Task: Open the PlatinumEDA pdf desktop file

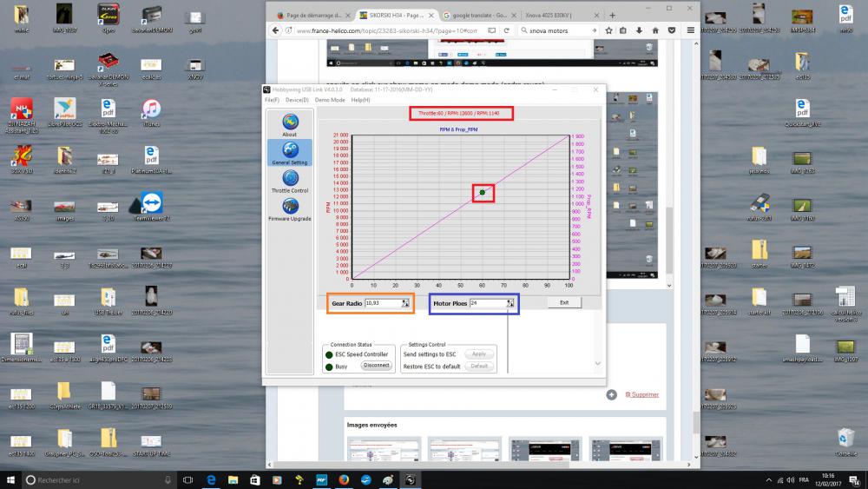Action: point(151,160)
